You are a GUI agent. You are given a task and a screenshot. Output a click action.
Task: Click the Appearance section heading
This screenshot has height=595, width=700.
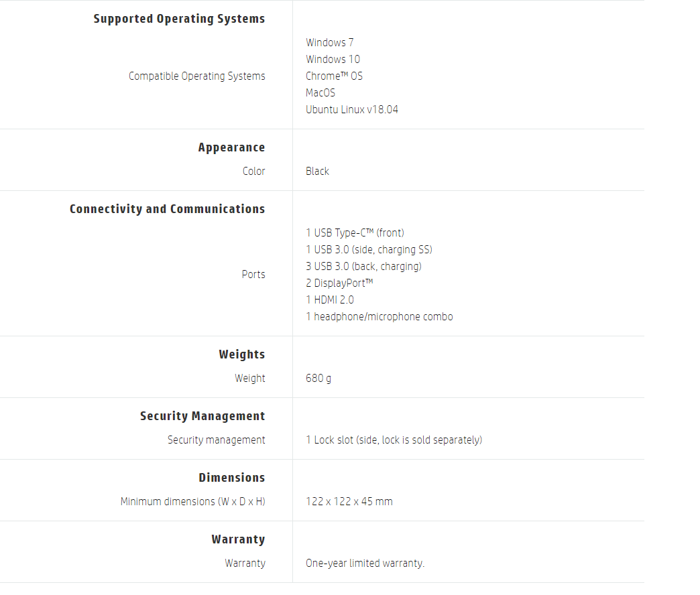(x=231, y=147)
